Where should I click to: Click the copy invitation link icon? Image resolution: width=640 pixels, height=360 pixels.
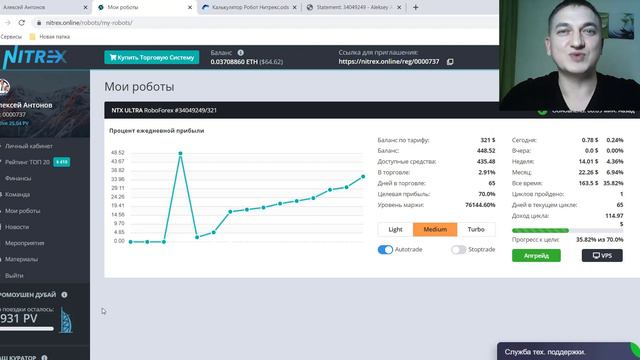(450, 62)
